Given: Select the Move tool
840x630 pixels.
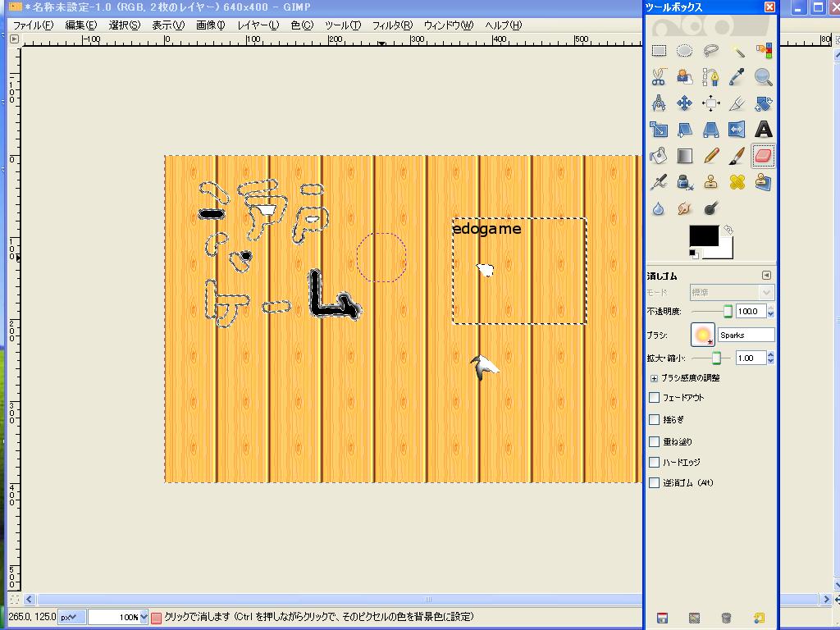Looking at the screenshot, I should pyautogui.click(x=684, y=103).
